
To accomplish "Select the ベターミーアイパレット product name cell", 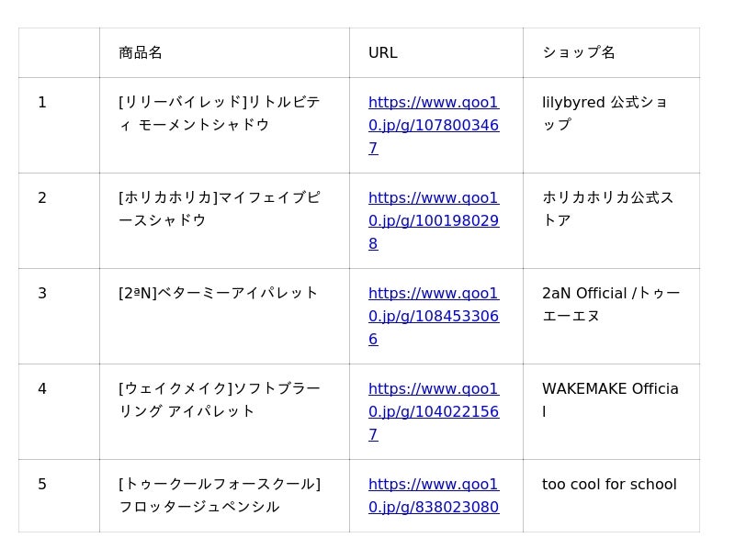I will coord(224,317).
